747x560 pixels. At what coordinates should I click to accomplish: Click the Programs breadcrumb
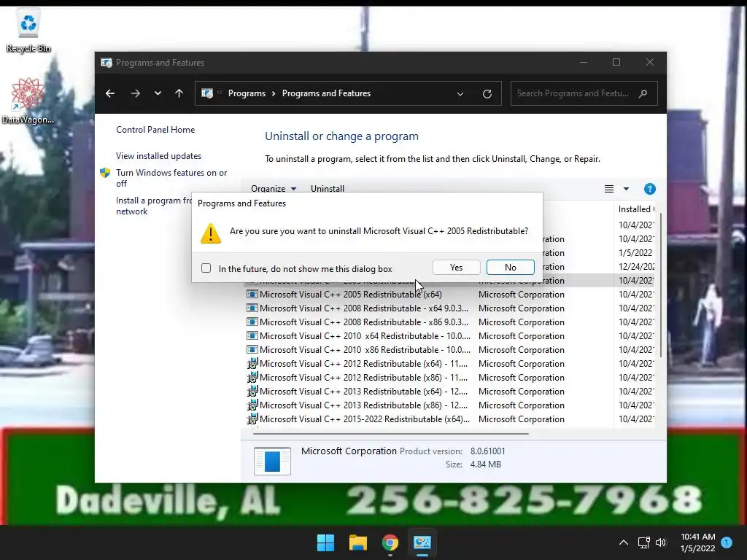(x=247, y=93)
